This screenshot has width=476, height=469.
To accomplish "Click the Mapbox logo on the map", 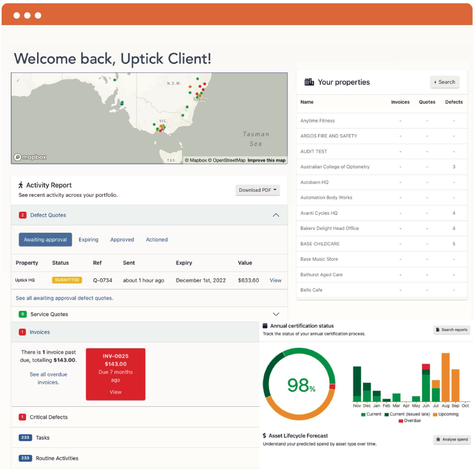I will pos(30,157).
